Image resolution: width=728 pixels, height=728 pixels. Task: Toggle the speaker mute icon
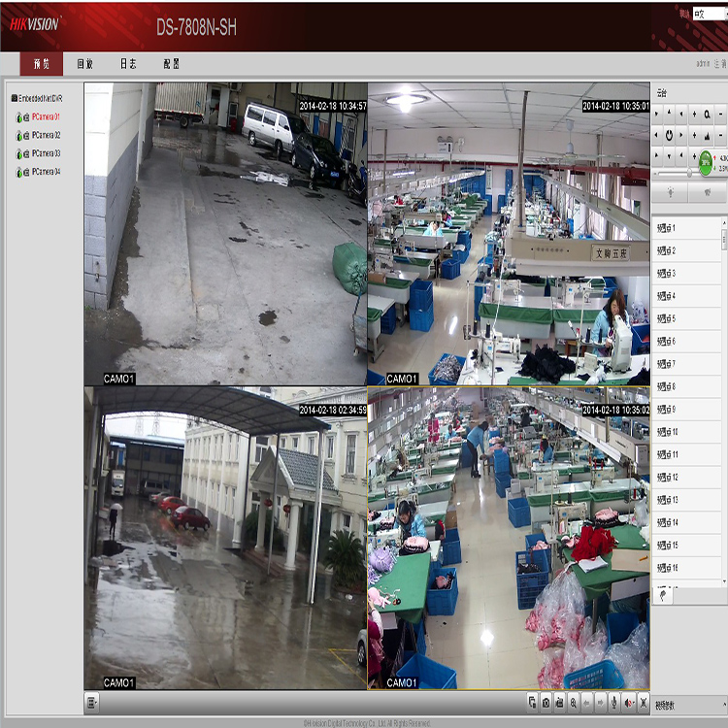(628, 703)
